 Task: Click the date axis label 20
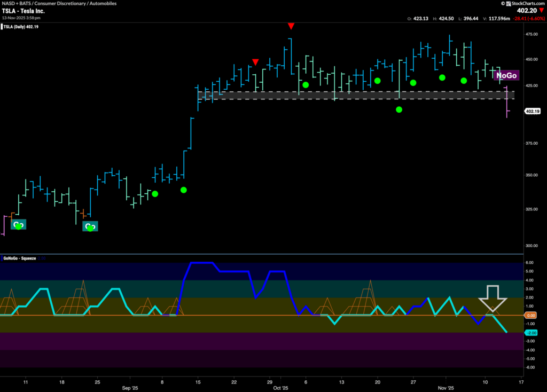click(378, 382)
